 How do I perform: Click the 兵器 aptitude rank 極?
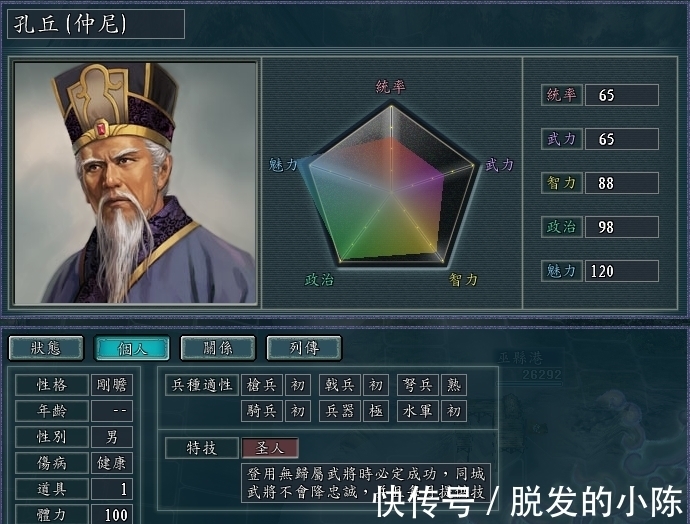(x=376, y=411)
